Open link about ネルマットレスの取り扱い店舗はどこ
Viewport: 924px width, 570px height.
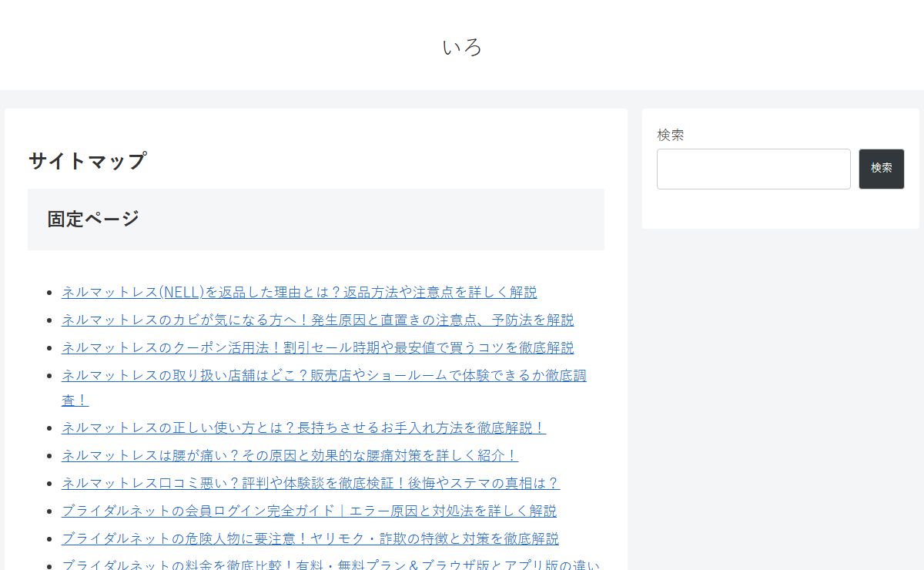coord(324,387)
